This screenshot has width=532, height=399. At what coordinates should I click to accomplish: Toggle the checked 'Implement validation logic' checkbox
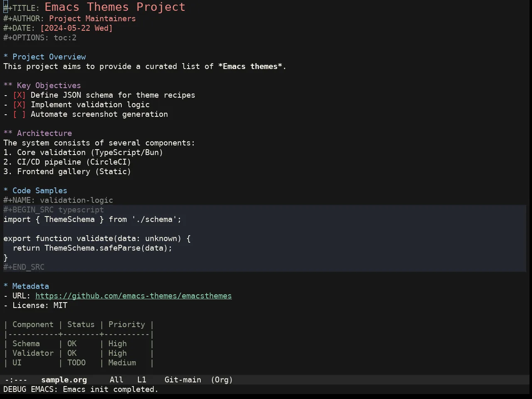(x=19, y=105)
